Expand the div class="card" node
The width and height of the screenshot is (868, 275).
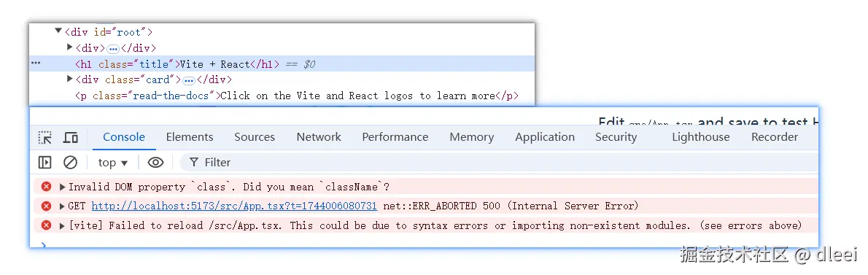click(x=70, y=79)
